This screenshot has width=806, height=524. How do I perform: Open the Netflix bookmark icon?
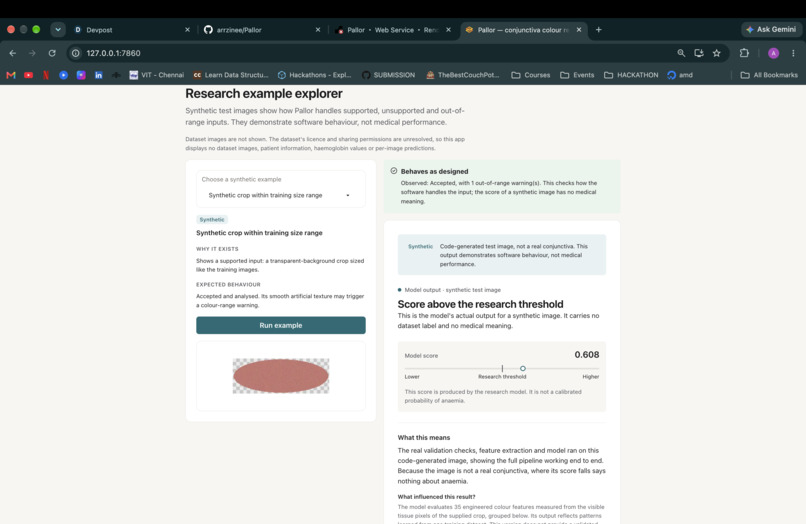coord(46,75)
